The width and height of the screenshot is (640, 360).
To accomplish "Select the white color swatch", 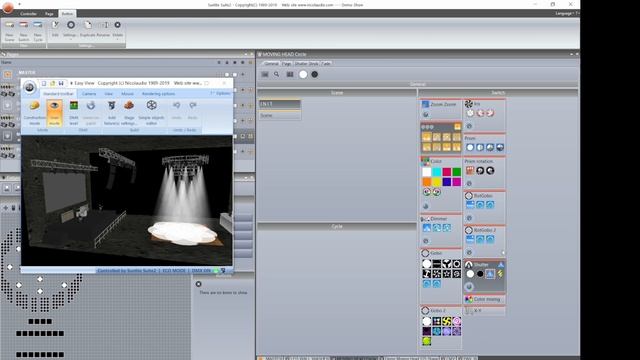I will click(x=427, y=171).
